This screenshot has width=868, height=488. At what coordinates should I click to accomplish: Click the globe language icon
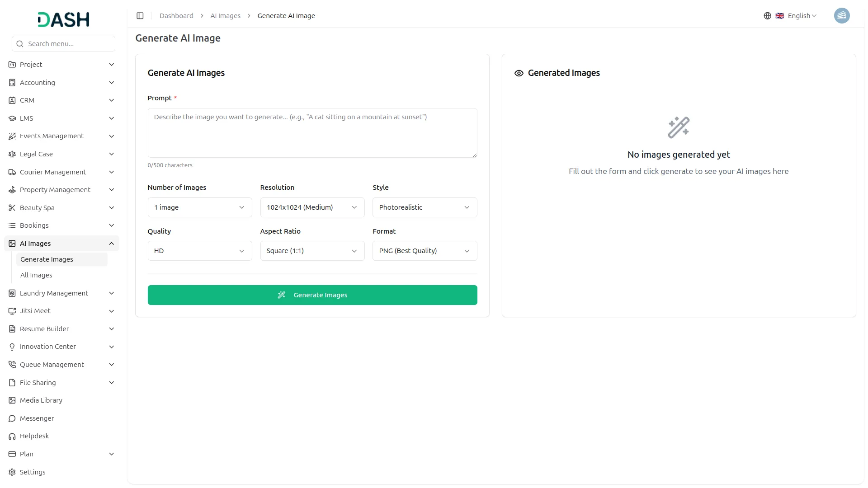coord(767,16)
